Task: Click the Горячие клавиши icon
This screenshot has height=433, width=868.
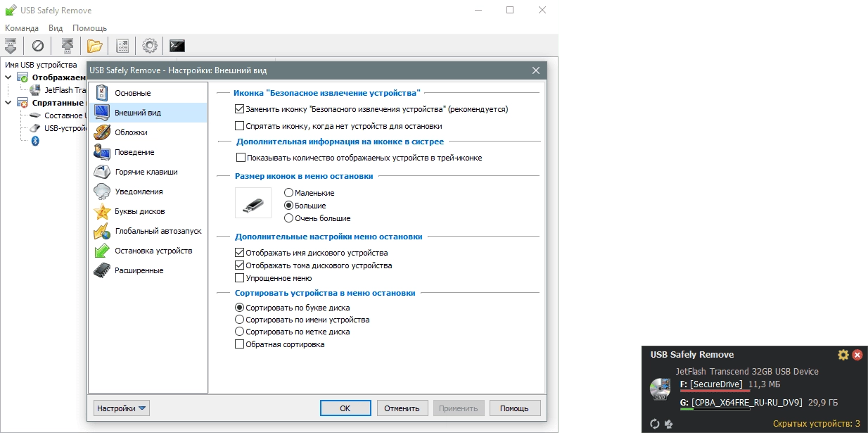Action: coord(102,172)
